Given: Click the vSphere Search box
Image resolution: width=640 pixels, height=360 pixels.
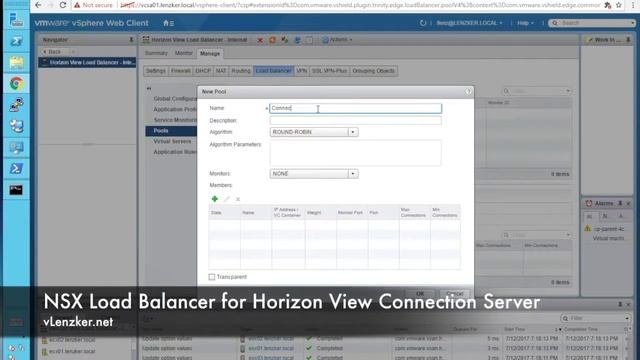Looking at the screenshot, I should [x=593, y=23].
